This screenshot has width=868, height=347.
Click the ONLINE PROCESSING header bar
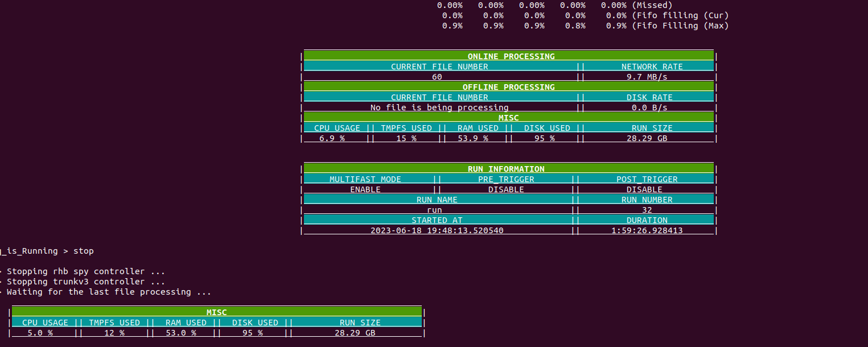point(511,56)
